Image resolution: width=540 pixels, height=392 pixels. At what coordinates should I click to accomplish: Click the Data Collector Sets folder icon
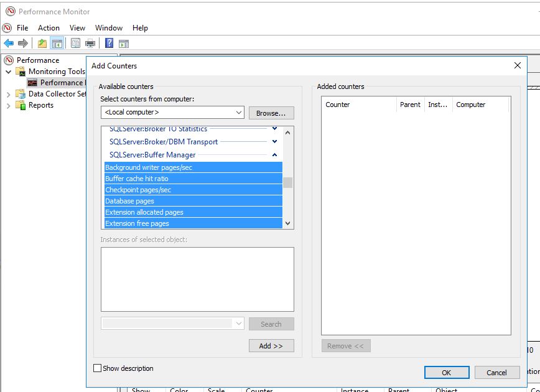pyautogui.click(x=21, y=94)
